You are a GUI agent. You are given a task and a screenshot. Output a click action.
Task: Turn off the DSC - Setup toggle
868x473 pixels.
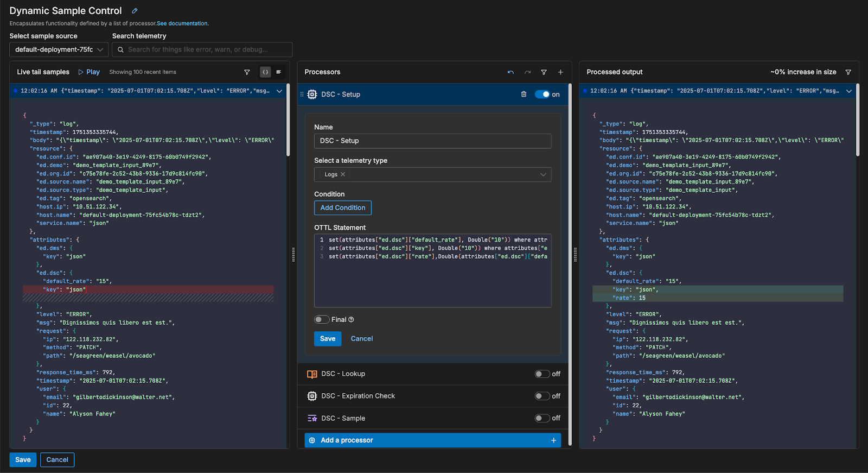542,94
